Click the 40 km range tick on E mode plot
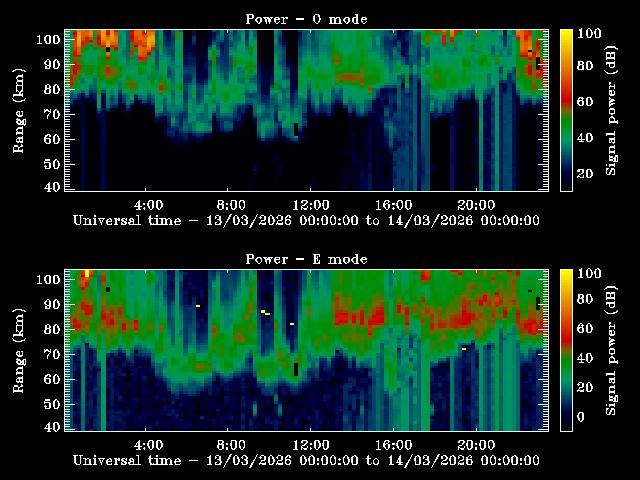This screenshot has height=480, width=640. click(51, 427)
